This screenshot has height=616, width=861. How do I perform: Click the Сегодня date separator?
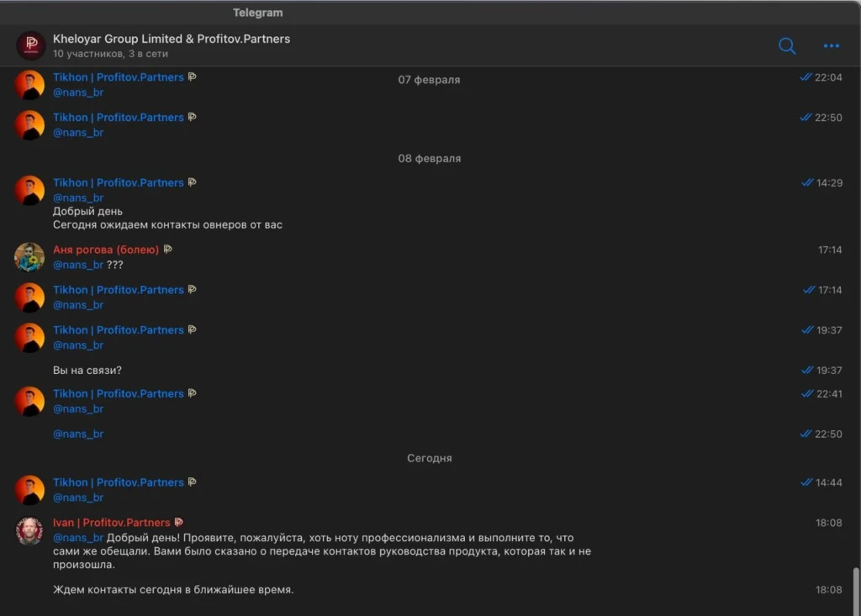point(430,459)
